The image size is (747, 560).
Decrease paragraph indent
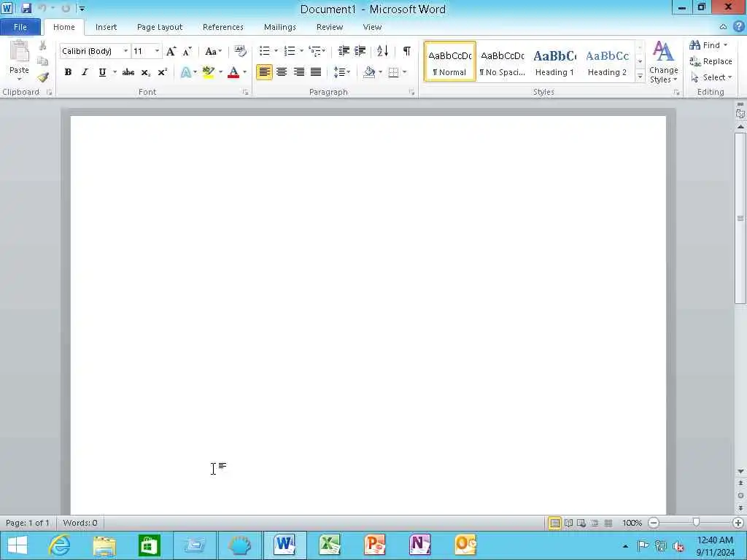(344, 51)
